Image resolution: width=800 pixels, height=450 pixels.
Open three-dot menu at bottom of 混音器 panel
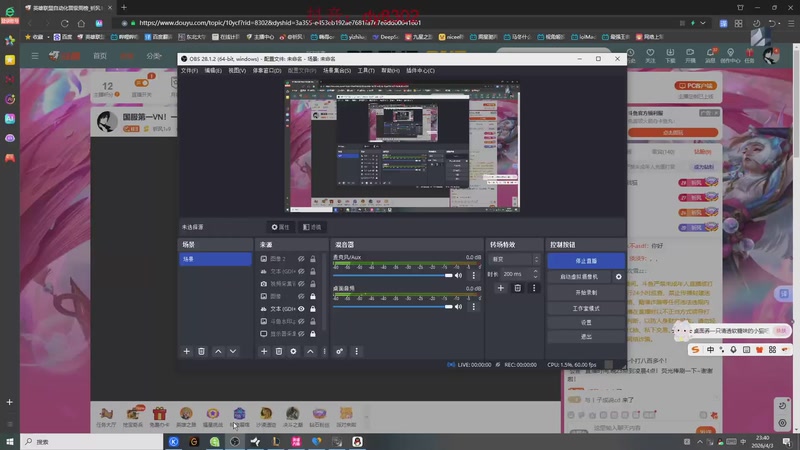(x=356, y=352)
